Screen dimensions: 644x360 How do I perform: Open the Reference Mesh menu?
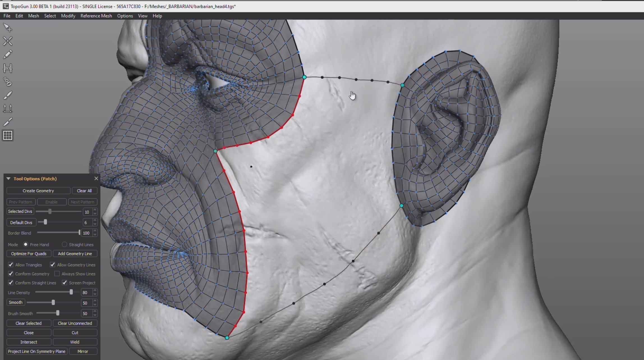coord(96,16)
